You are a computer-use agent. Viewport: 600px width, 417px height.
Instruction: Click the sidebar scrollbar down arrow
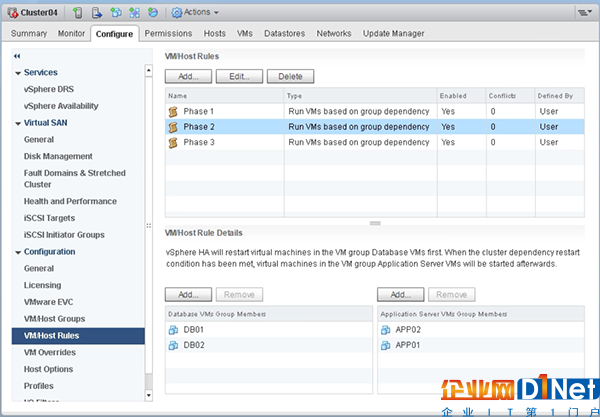148,395
